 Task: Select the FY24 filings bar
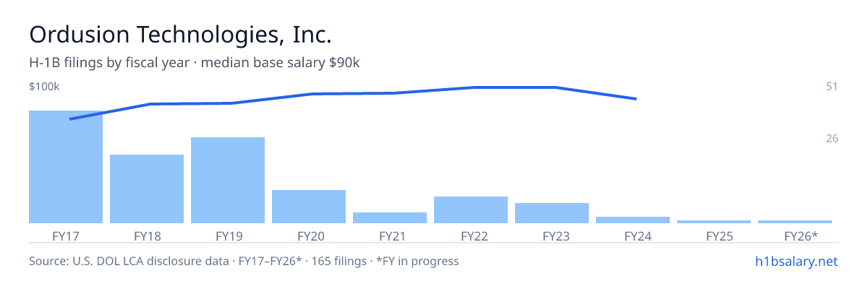tap(633, 220)
